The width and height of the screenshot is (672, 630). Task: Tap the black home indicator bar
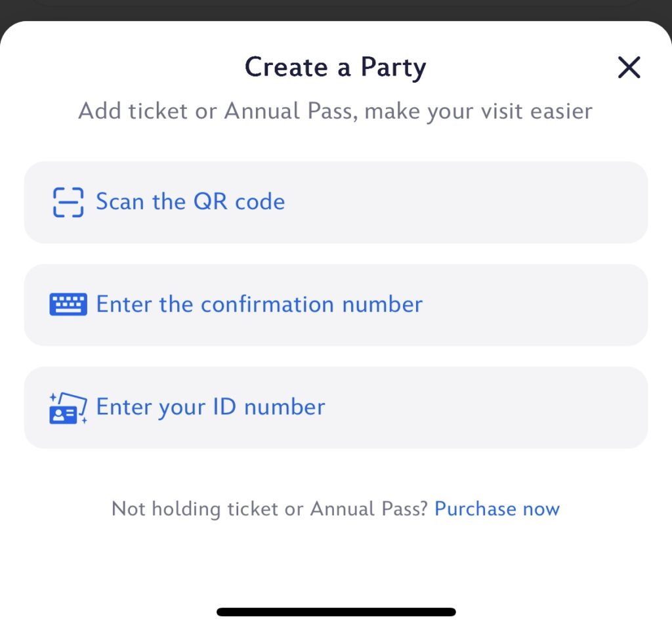pyautogui.click(x=336, y=612)
